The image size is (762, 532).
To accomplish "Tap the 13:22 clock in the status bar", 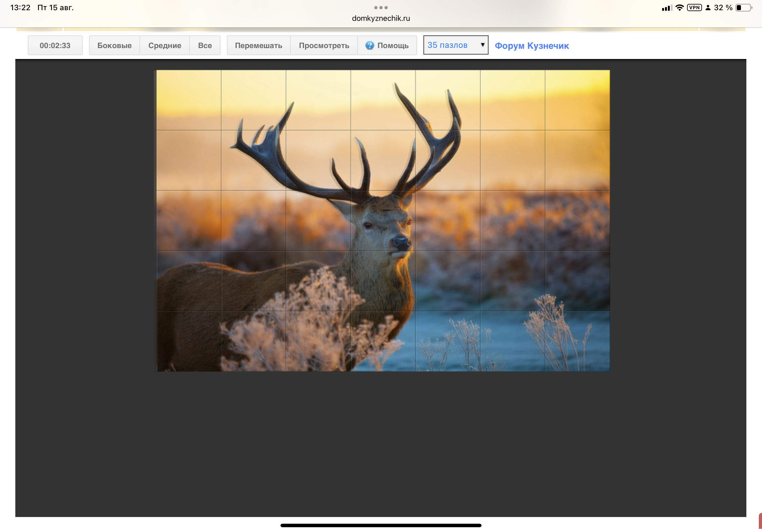I will coord(20,8).
